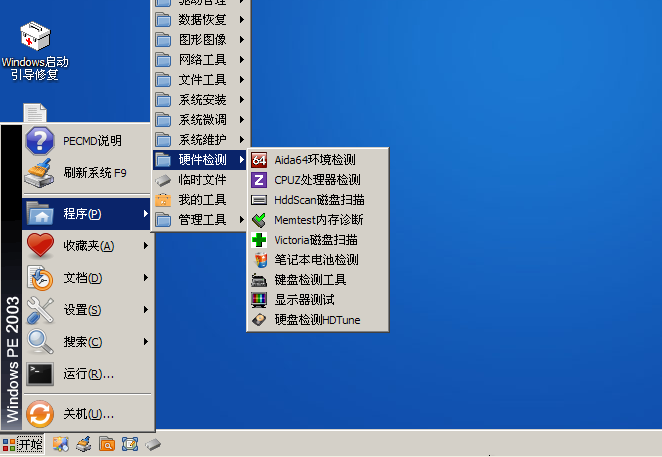662x457 pixels.
Task: Click 刷新系统 F9 text
Action: 95,173
